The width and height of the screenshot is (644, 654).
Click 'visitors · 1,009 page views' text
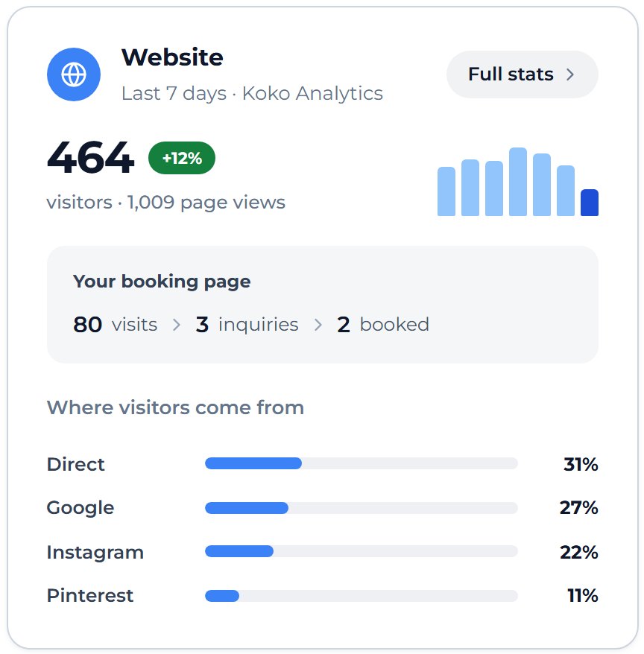click(165, 203)
